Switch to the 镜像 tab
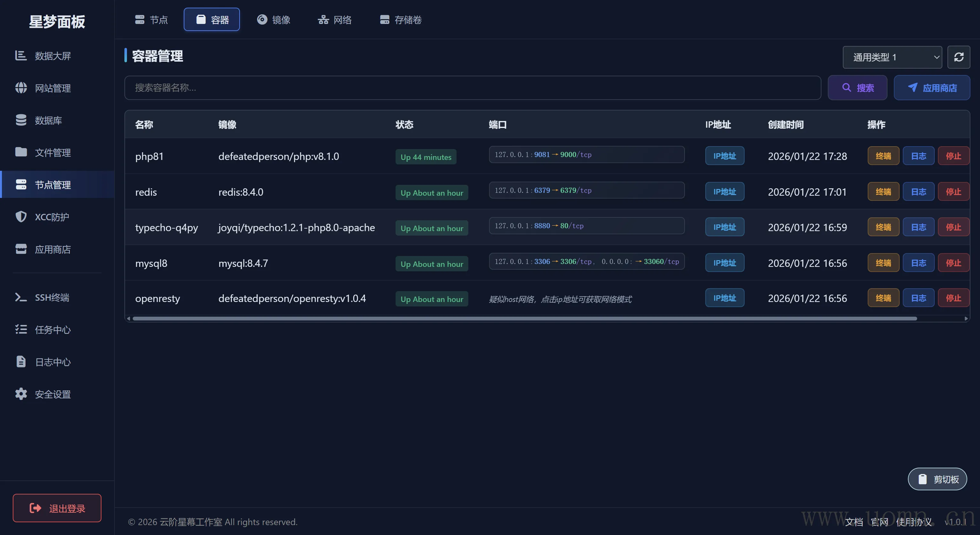 tap(273, 19)
